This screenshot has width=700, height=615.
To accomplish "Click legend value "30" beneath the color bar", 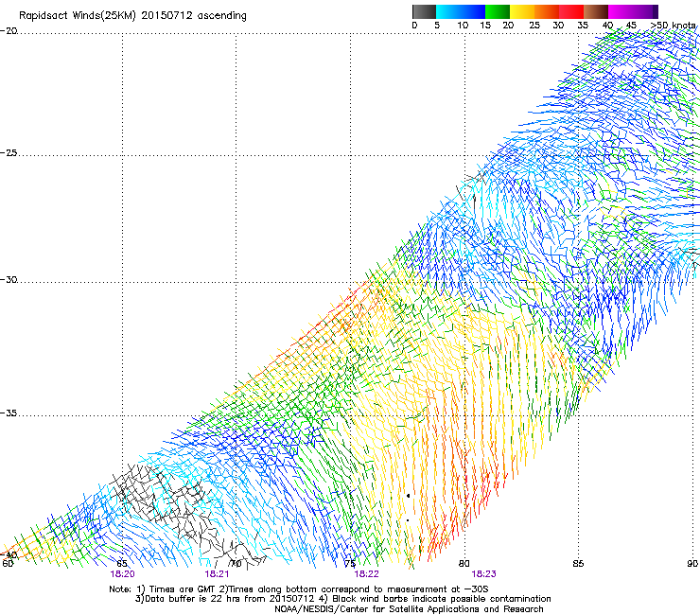I will pos(558,26).
